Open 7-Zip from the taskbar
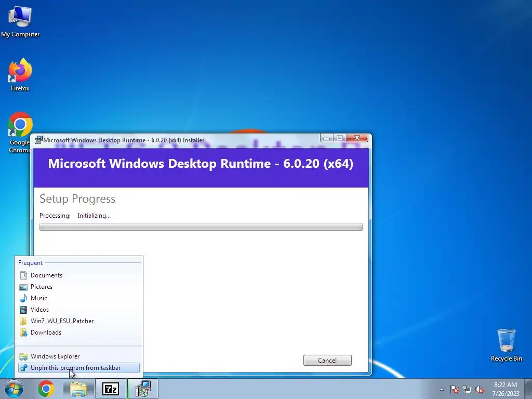 coord(111,389)
